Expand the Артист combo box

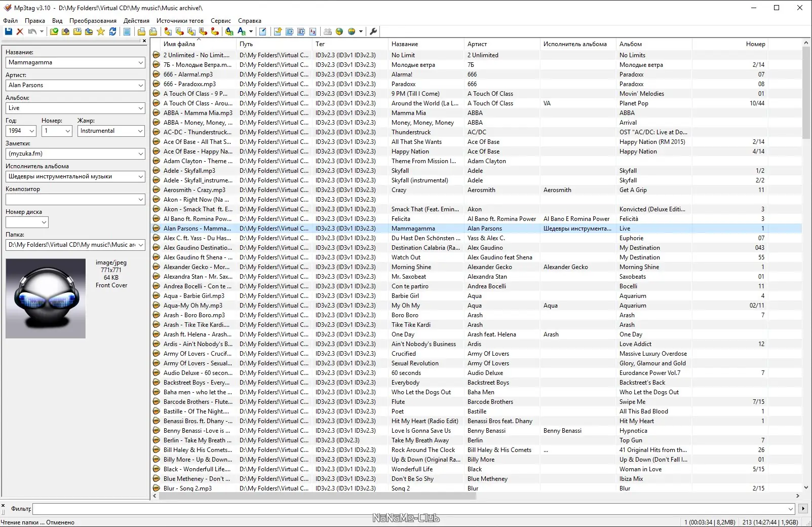[x=140, y=85]
